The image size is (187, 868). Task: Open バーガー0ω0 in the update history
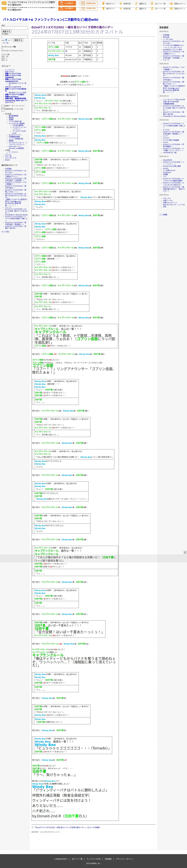pos(168,39)
